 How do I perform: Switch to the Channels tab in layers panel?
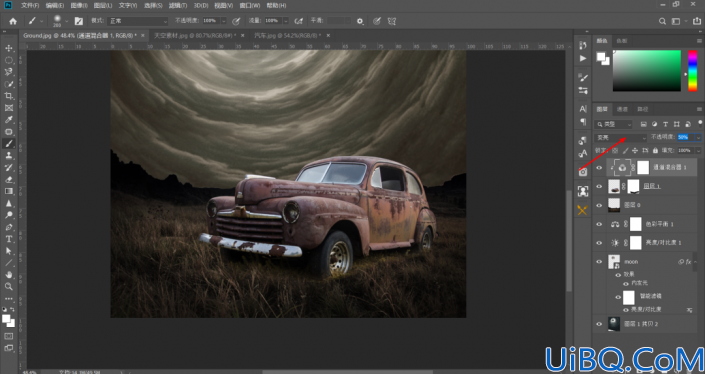click(x=622, y=109)
